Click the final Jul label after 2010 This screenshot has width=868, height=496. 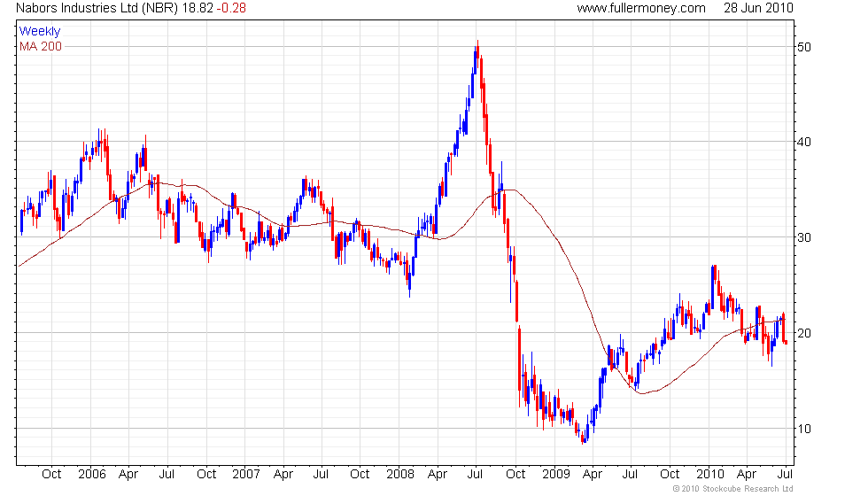coord(785,475)
